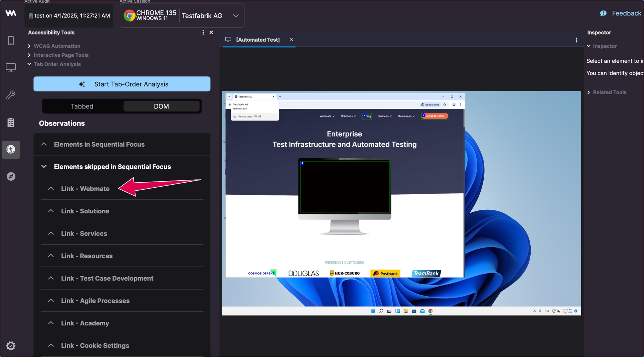Open the Services menu on the Testfabrik site
This screenshot has width=644, height=357.
[x=385, y=116]
